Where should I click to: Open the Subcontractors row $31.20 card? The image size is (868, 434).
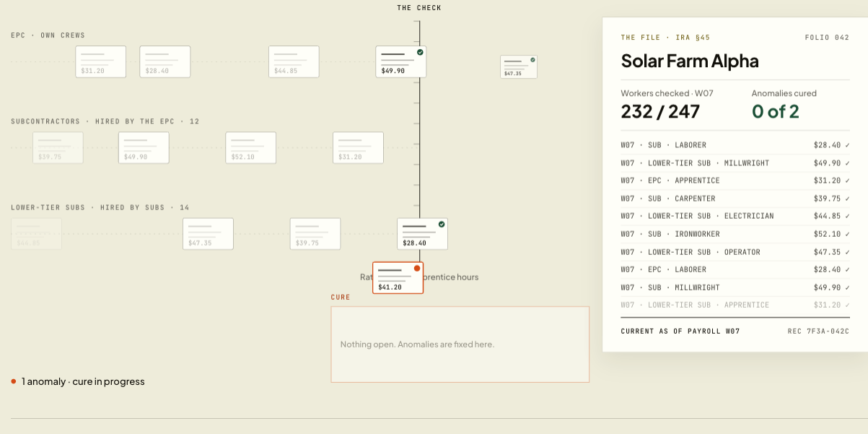pyautogui.click(x=358, y=148)
